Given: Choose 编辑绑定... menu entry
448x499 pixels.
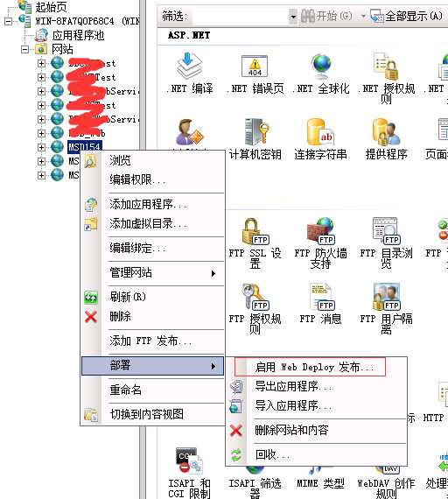Looking at the screenshot, I should (x=153, y=248).
